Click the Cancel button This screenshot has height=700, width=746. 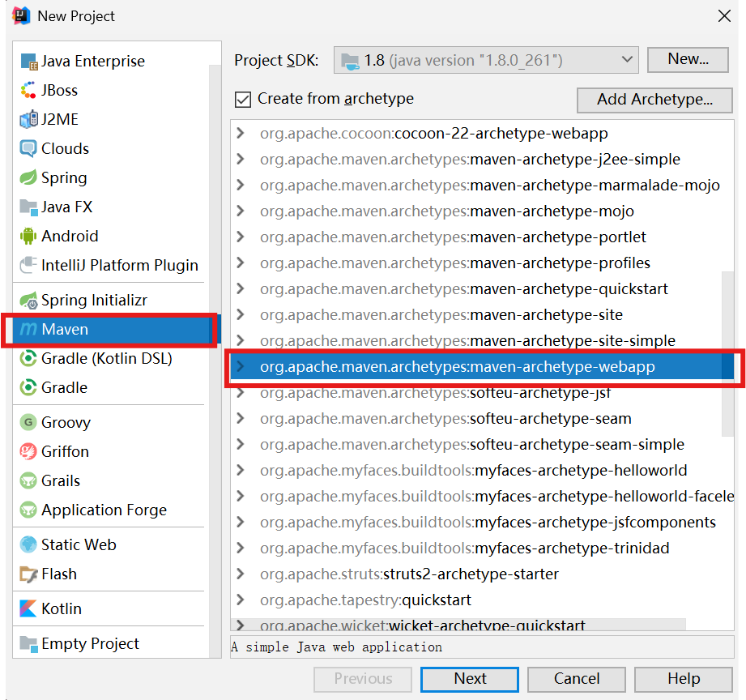[x=576, y=679]
